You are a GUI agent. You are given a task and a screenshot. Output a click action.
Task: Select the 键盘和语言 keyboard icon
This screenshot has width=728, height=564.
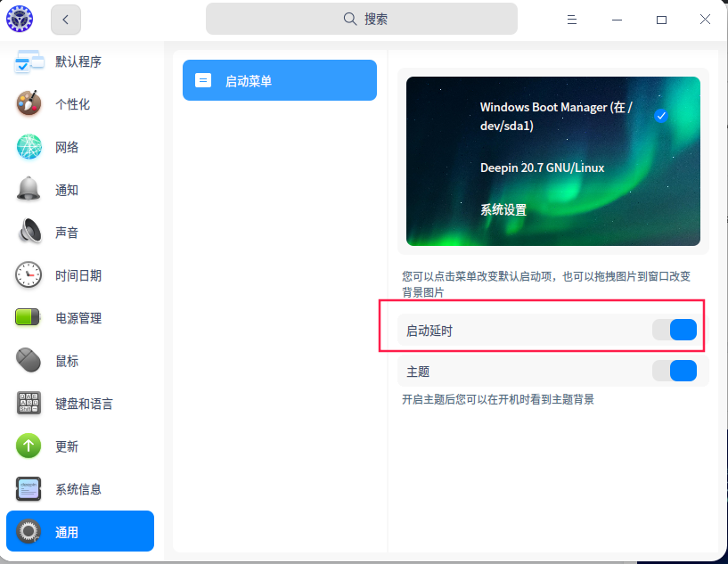(x=29, y=403)
